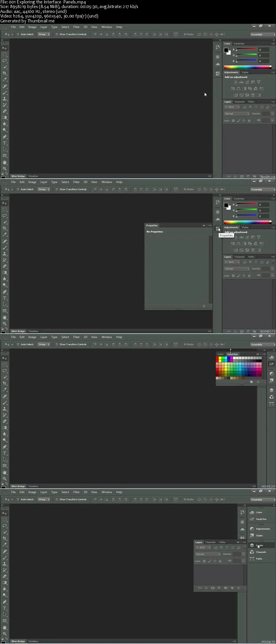Select the Pen tool in the 00:04:25 frame
276x644 pixels.
click(x=5, y=602)
